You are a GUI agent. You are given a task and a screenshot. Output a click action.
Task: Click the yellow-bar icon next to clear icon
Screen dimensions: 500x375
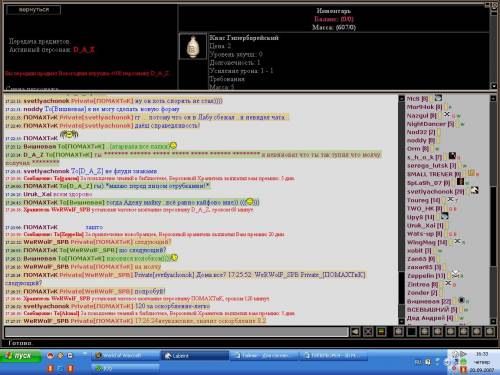coord(381,332)
